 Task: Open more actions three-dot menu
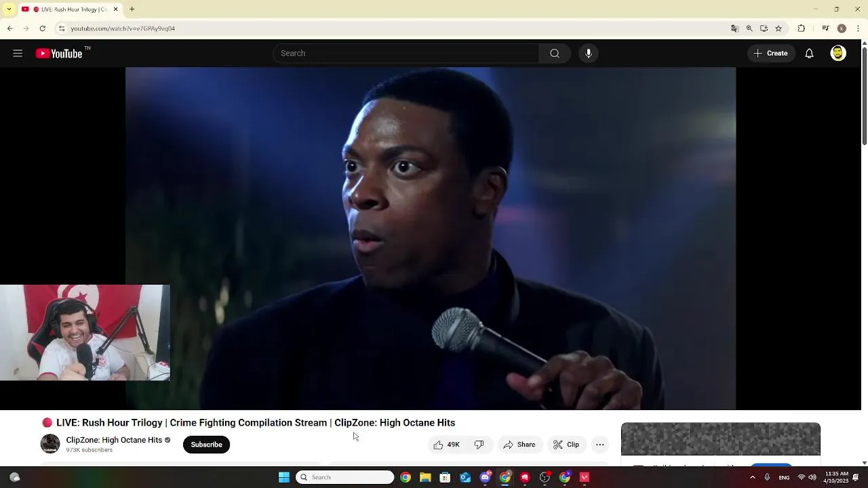click(600, 445)
